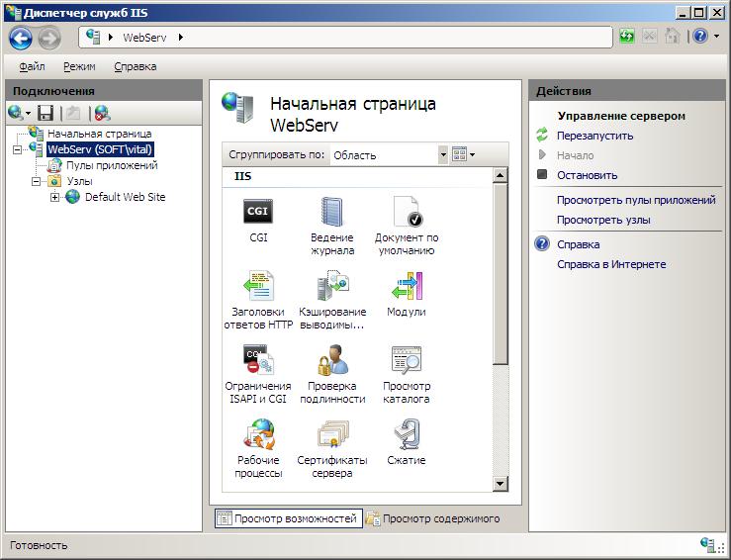
Task: Open Заголовки ответов HTTP feature
Action: 258,301
